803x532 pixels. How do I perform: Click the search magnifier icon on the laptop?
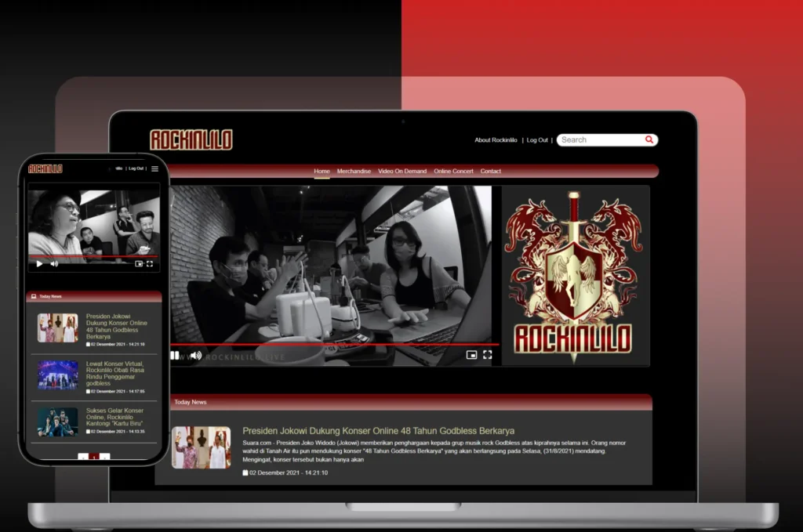[x=649, y=139]
